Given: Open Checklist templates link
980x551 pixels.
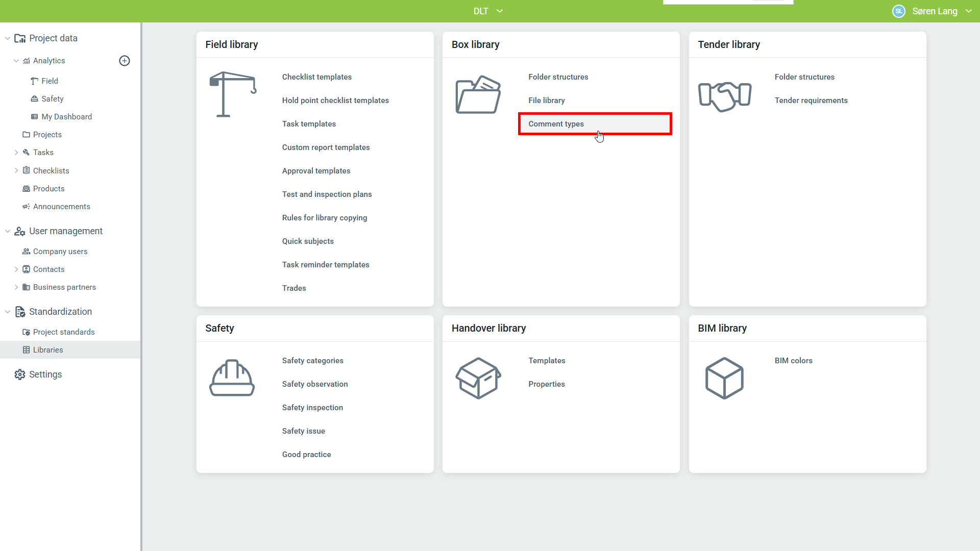Looking at the screenshot, I should point(316,77).
